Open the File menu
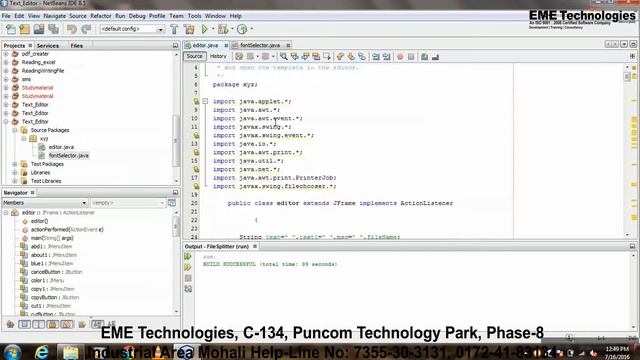Screen dimensions: 640x360 click(6, 16)
